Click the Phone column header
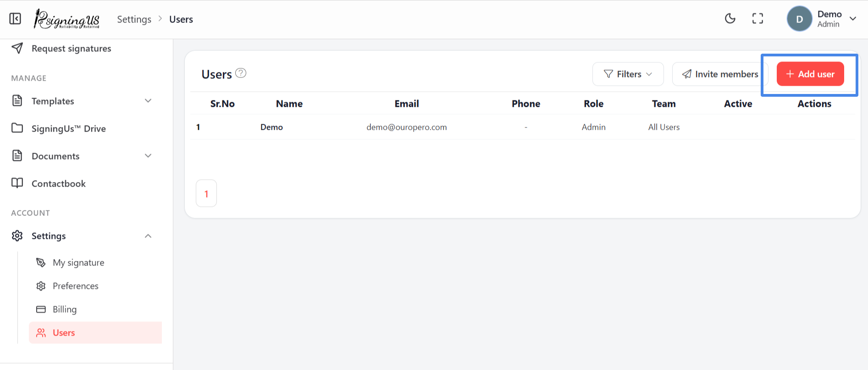Viewport: 868px width, 370px height. coord(526,104)
